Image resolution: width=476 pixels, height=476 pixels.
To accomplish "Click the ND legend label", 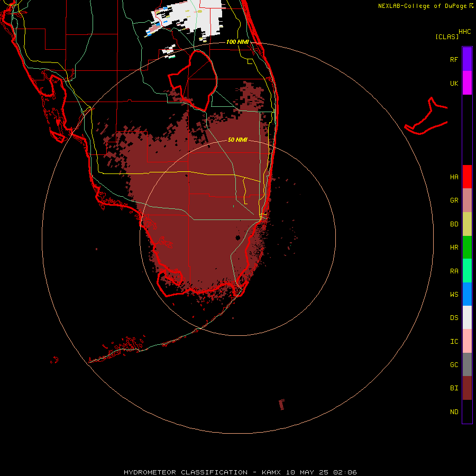I will coord(454,411).
